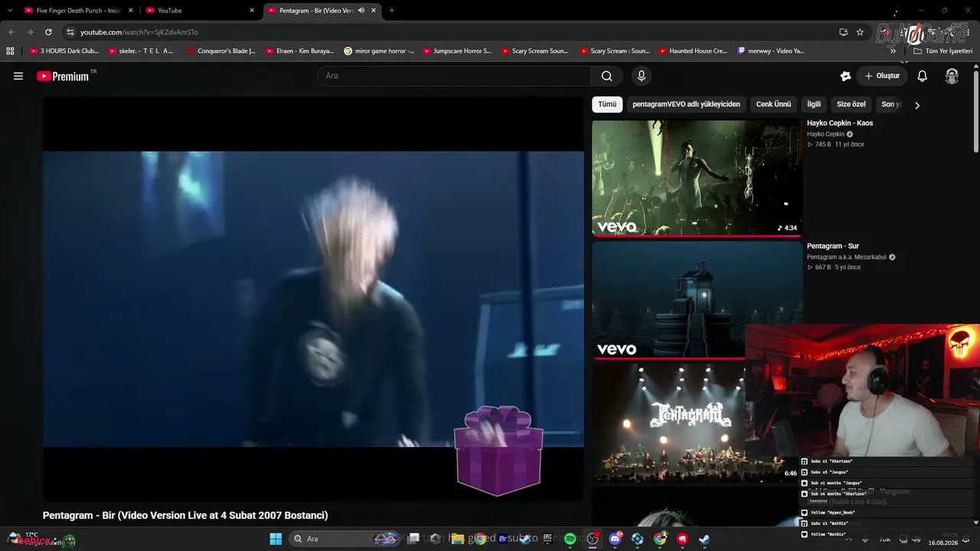Go back with the browser back arrow
Viewport: 980px width, 551px height.
pyautogui.click(x=11, y=32)
